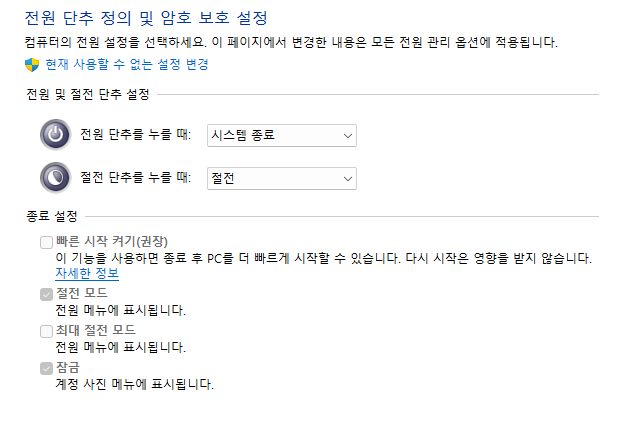
Task: Click the sleep button moon icon
Action: coord(55,177)
